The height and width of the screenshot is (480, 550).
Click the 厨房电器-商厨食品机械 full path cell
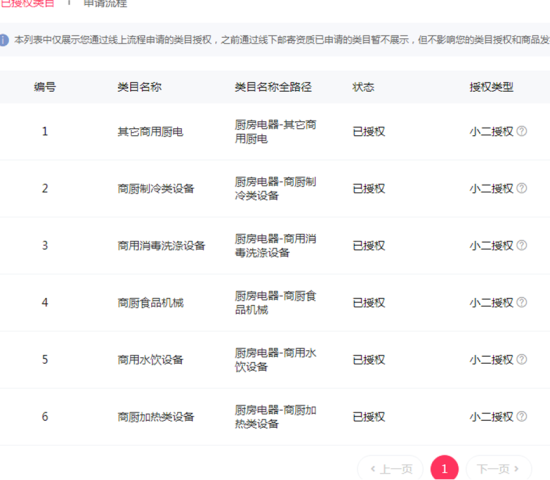276,302
